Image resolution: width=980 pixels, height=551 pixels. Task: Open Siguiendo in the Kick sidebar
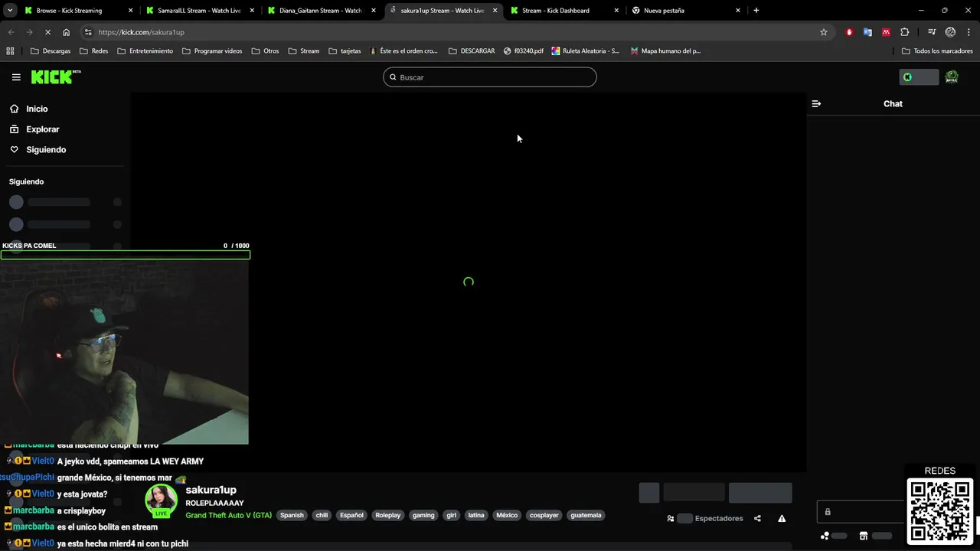point(46,150)
